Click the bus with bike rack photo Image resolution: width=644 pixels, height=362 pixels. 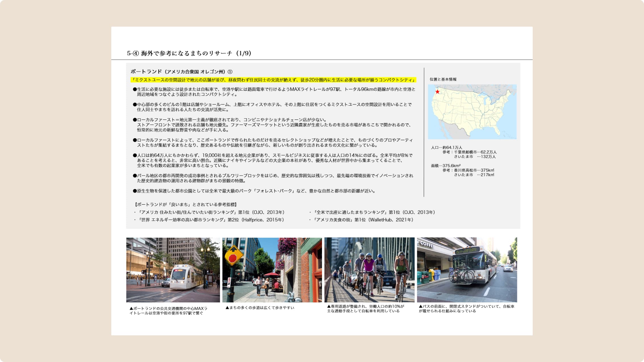tap(467, 270)
